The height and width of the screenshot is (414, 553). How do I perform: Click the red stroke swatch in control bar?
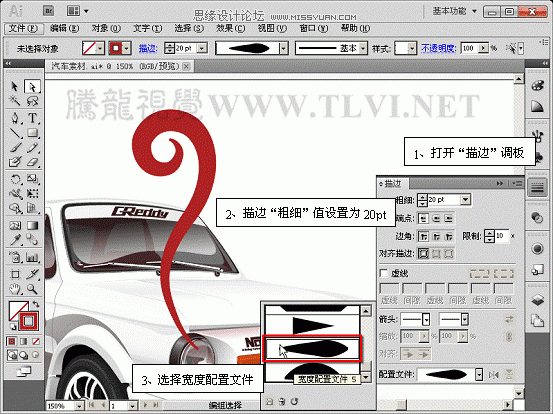click(x=116, y=48)
